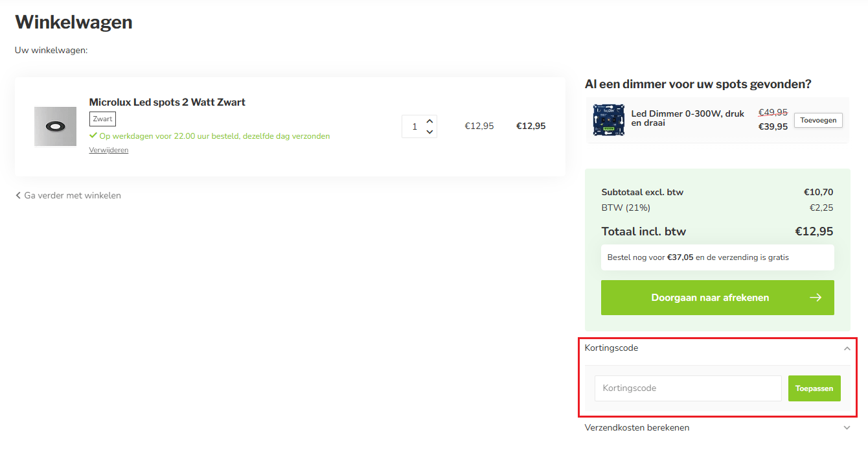Screen dimensions: 868x450
Task: Remove item via Verwijderen link
Action: click(109, 150)
